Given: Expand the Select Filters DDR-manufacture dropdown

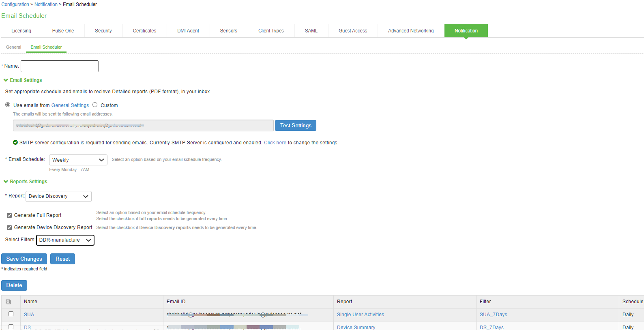Looking at the screenshot, I should coord(65,240).
